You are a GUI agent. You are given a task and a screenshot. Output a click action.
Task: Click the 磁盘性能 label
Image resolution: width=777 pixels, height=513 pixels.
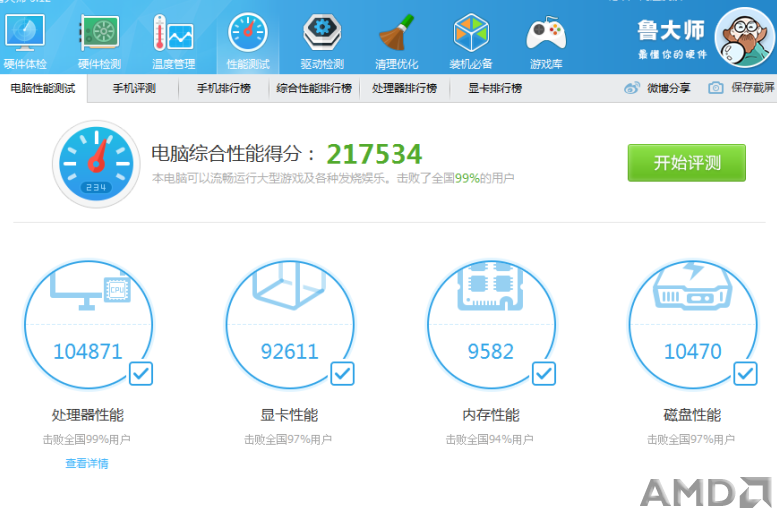[x=692, y=415]
